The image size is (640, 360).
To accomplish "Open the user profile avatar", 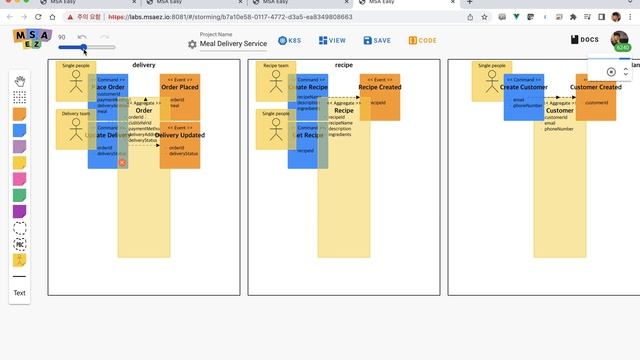I will click(x=620, y=40).
